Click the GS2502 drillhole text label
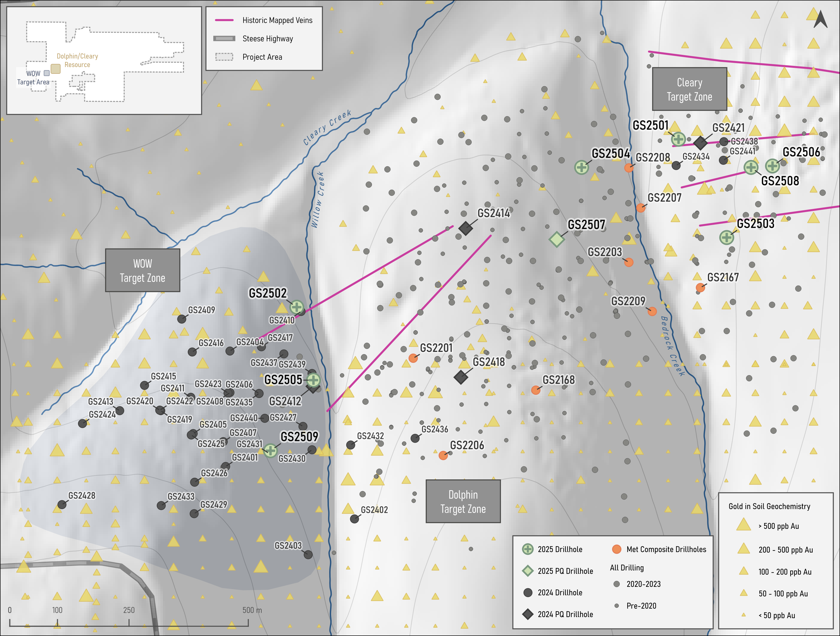The width and height of the screenshot is (840, 636). pyautogui.click(x=268, y=293)
